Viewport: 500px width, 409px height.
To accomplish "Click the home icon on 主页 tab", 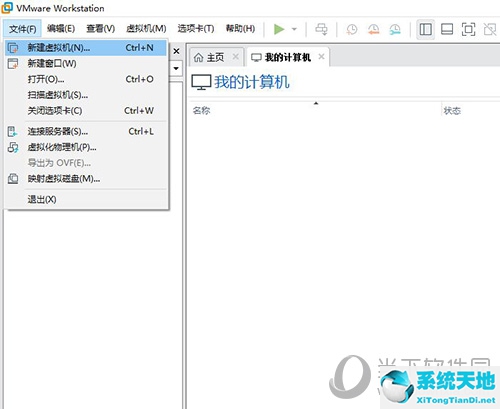I will 198,58.
